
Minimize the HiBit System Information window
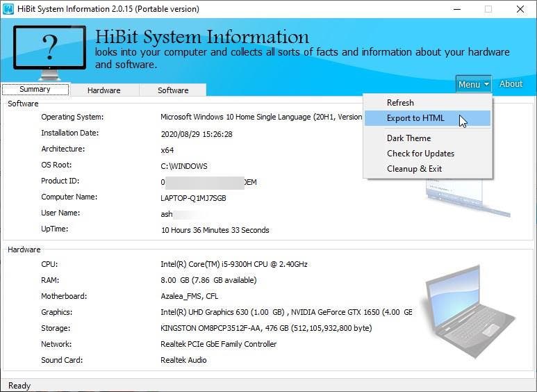point(456,9)
